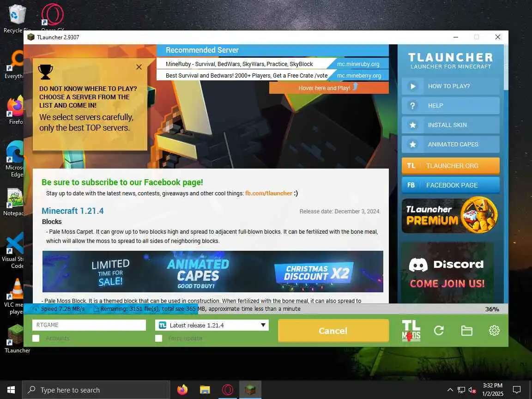Click the Speed 7.28 MB/s status text

pos(63,309)
